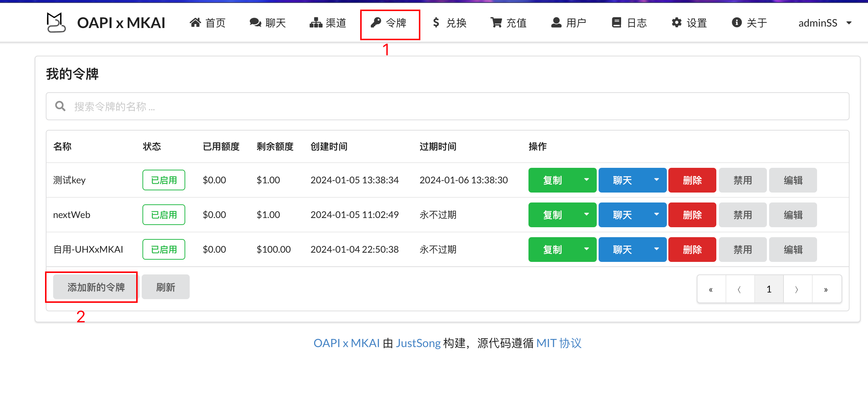Click the info icon beside 关于
The height and width of the screenshot is (405, 868).
(x=737, y=23)
